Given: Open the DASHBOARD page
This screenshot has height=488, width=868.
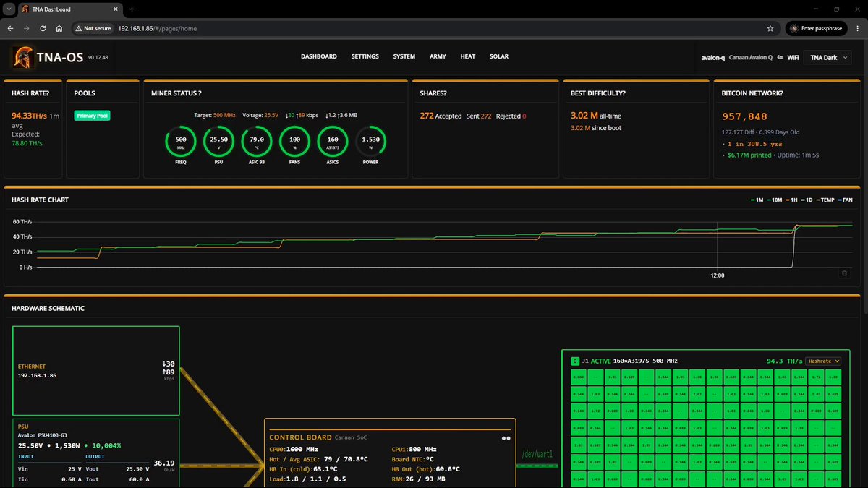Looking at the screenshot, I should pyautogui.click(x=319, y=56).
